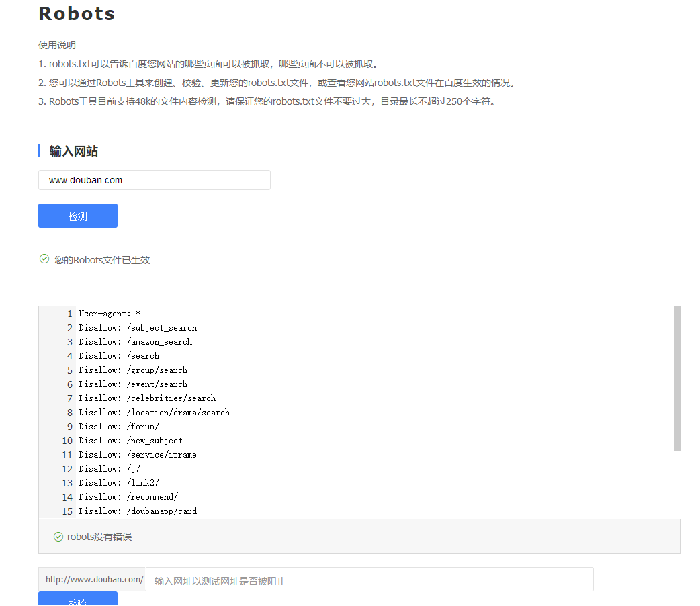Screen dimensions: 700x606
Task: Select the Robots page heading
Action: pos(76,13)
